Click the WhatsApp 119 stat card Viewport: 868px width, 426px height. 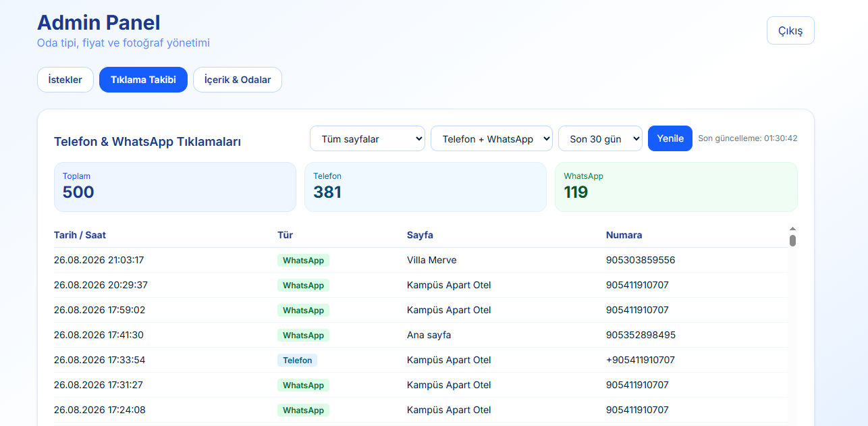[x=676, y=187]
